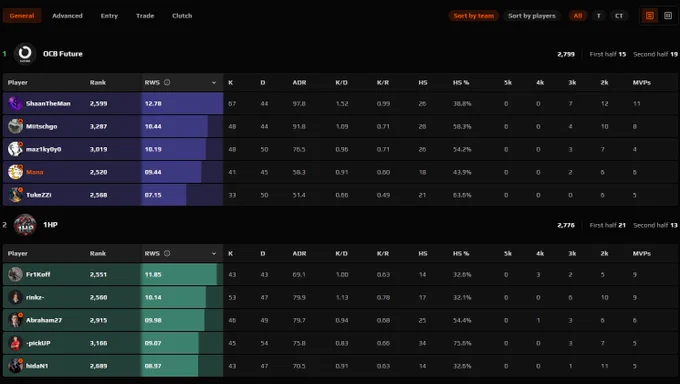The width and height of the screenshot is (680, 384).
Task: Click the OCB Future team logo
Action: [25, 54]
